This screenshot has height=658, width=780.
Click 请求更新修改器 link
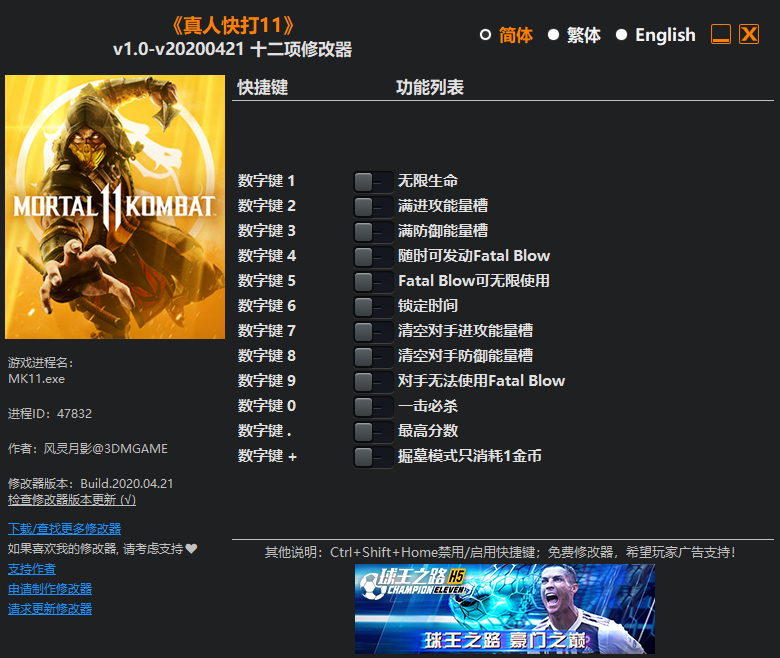(x=50, y=609)
